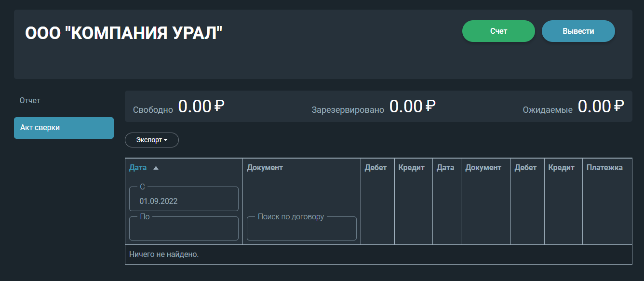Open the Экспорт dropdown
Viewport: 644px width, 281px height.
tap(152, 140)
